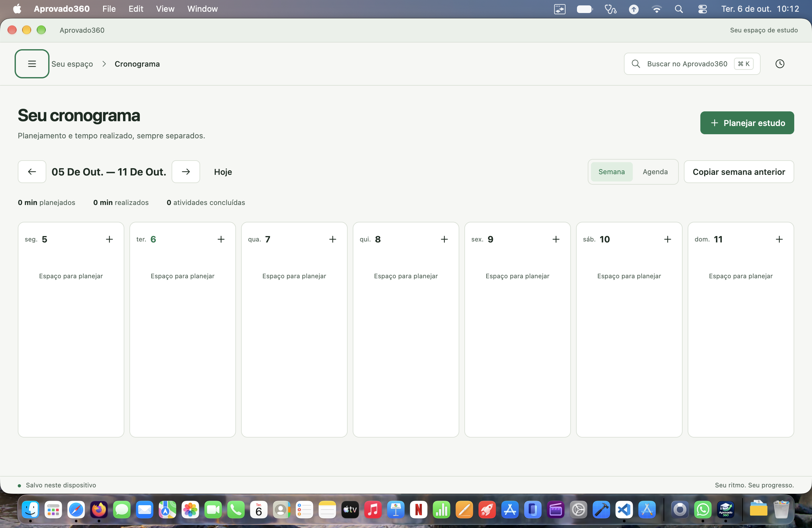Open Safari from the Dock

[76, 510]
